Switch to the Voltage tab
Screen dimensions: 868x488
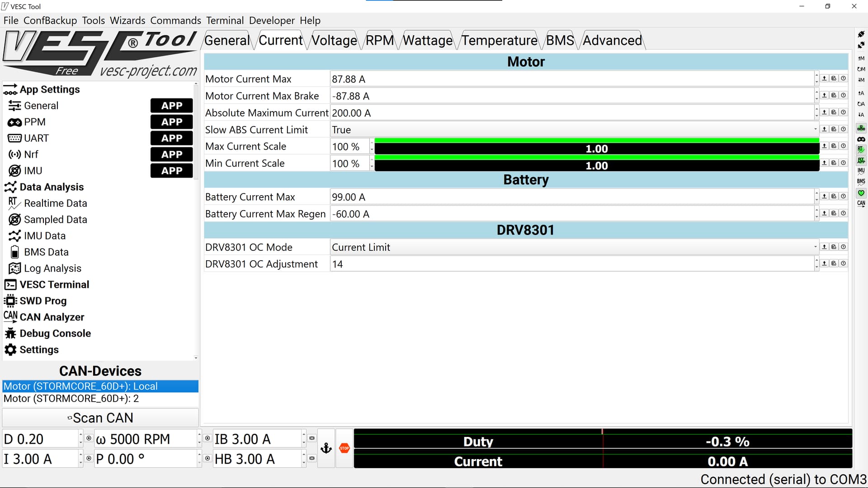pos(334,41)
